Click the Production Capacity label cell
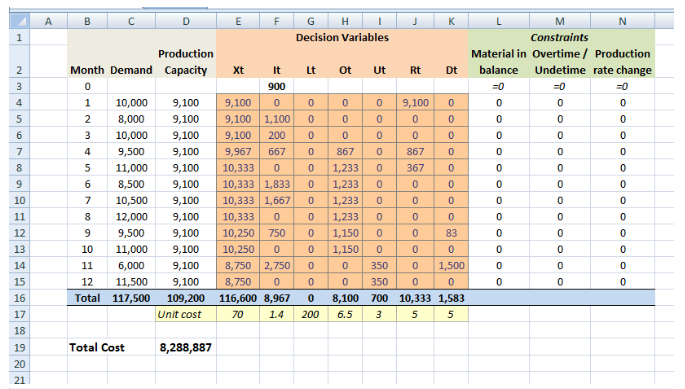Image resolution: width=685 pixels, height=389 pixels. (186, 62)
